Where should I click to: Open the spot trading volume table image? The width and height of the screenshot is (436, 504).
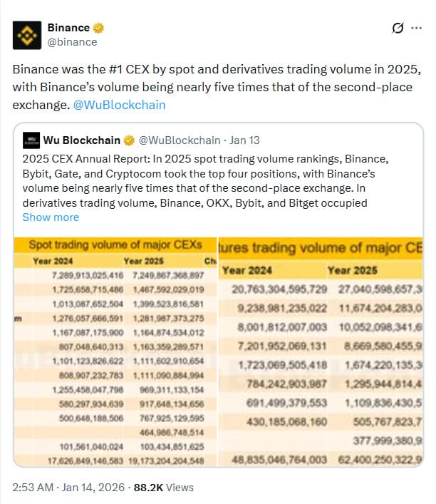pos(115,351)
